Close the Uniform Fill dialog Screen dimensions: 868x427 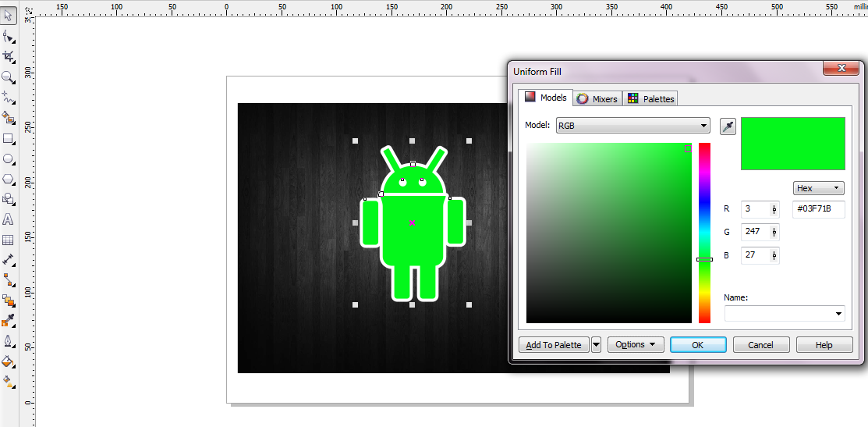(841, 68)
